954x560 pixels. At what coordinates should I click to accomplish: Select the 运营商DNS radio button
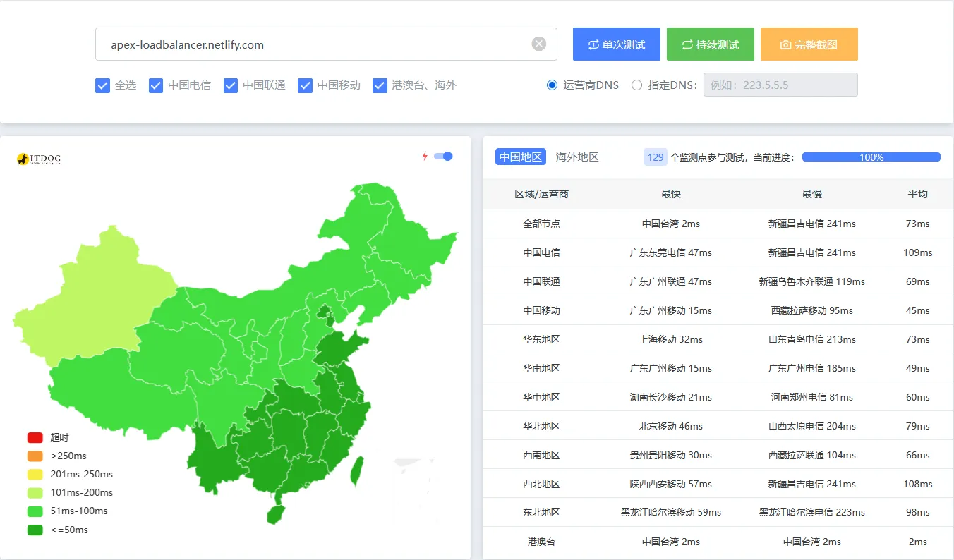tap(553, 85)
